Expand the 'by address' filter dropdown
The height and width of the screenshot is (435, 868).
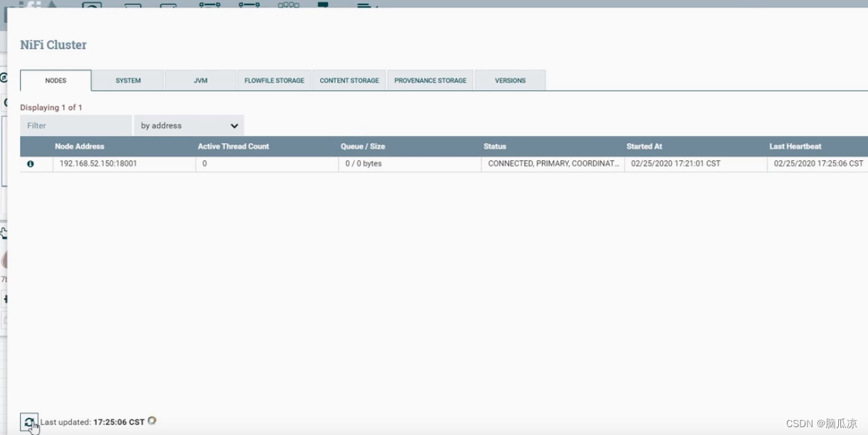[x=189, y=125]
